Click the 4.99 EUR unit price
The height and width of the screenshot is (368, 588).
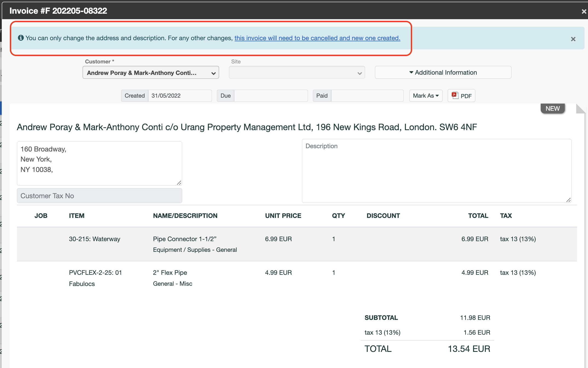coord(278,273)
